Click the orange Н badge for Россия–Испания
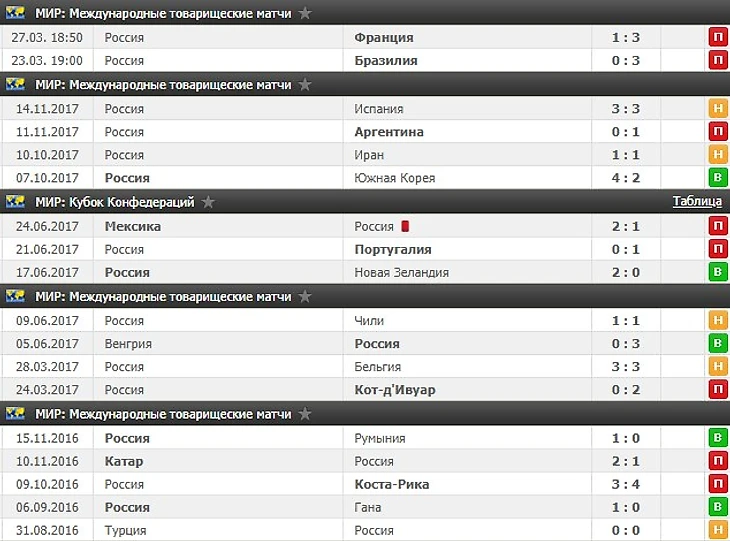 pos(718,108)
